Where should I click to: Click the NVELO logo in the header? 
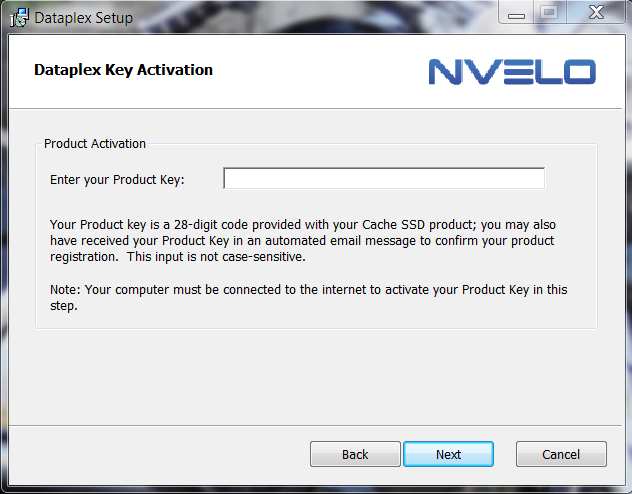point(512,71)
